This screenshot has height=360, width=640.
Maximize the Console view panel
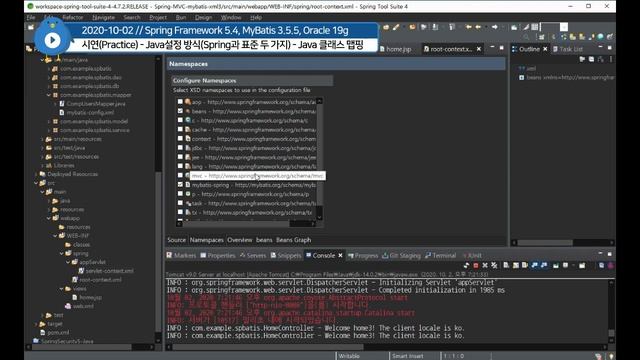(x=609, y=254)
